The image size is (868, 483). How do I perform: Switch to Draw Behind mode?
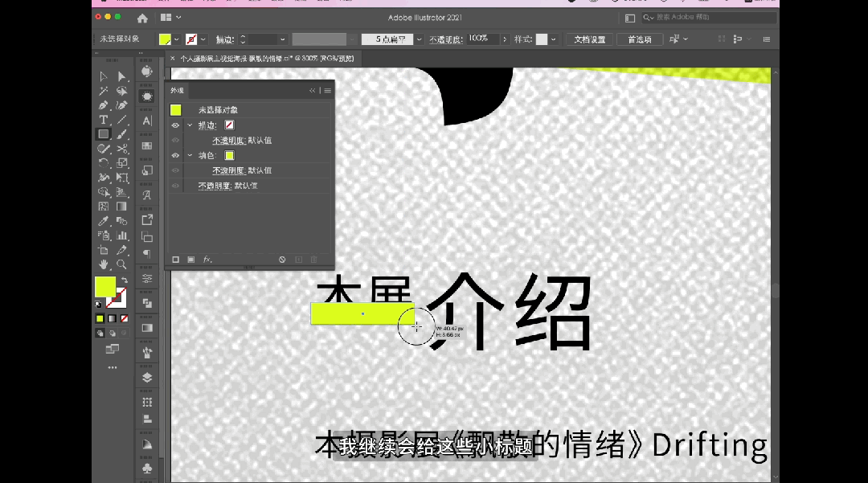pos(113,333)
